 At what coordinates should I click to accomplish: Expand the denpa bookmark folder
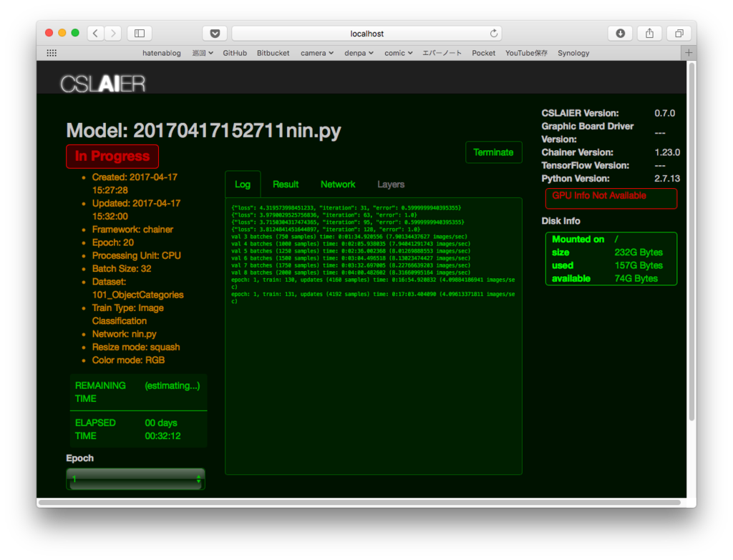(359, 53)
